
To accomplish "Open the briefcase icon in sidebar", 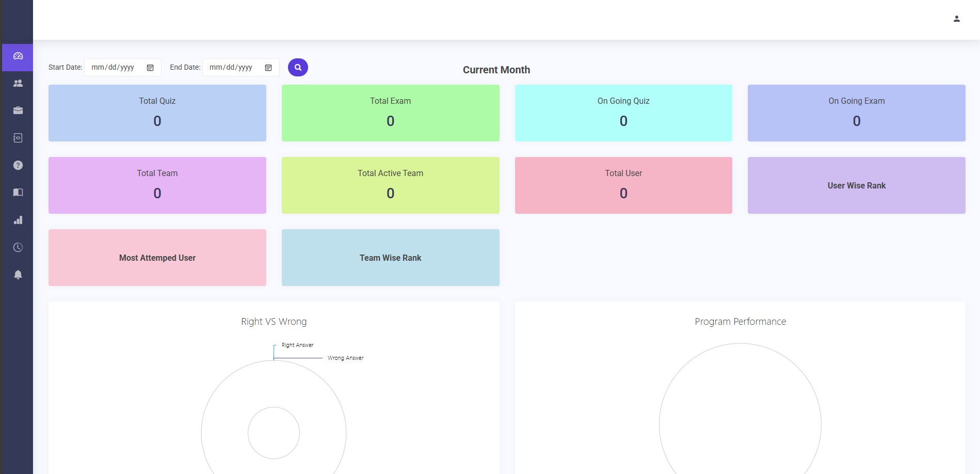I will point(18,110).
